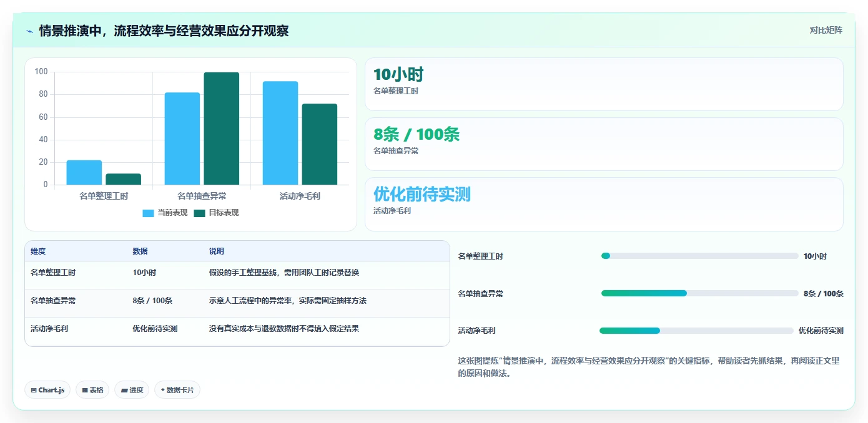
Task: Select the 优化前待实测 data card
Action: tap(604, 204)
